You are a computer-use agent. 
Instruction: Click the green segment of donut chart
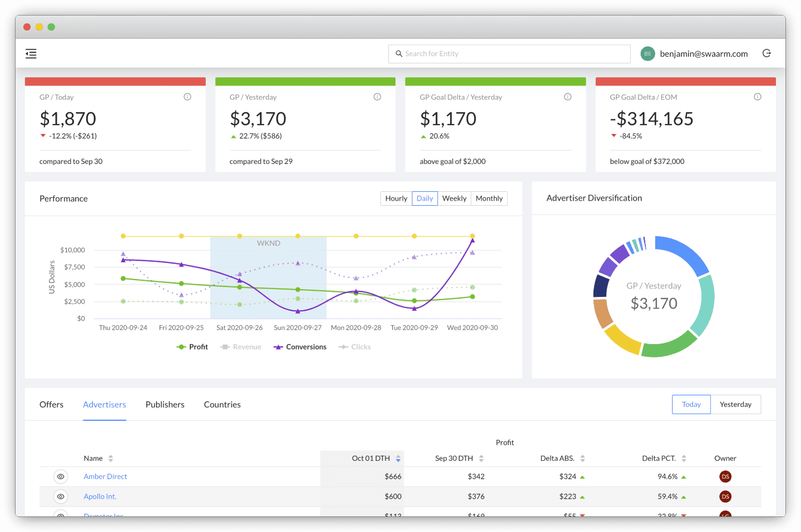coord(669,346)
